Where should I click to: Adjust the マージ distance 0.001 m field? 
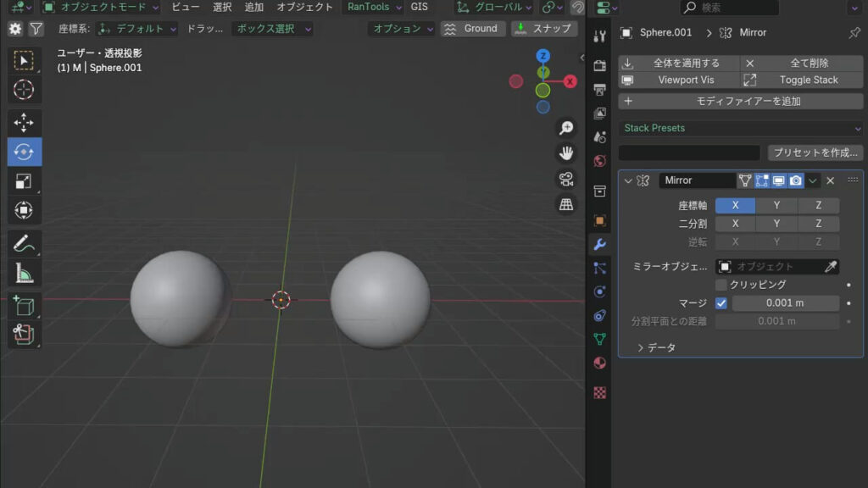coord(785,303)
